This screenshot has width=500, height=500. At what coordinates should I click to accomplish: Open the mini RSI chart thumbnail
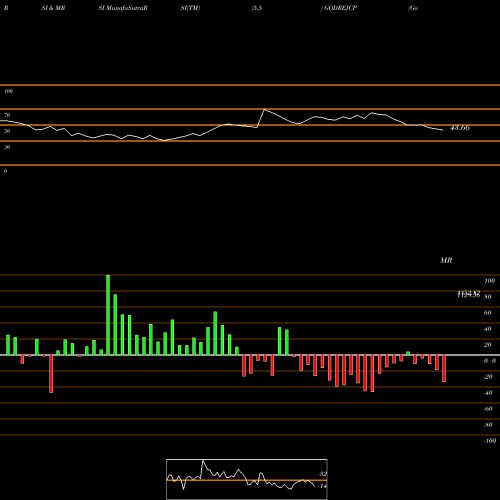click(x=247, y=479)
